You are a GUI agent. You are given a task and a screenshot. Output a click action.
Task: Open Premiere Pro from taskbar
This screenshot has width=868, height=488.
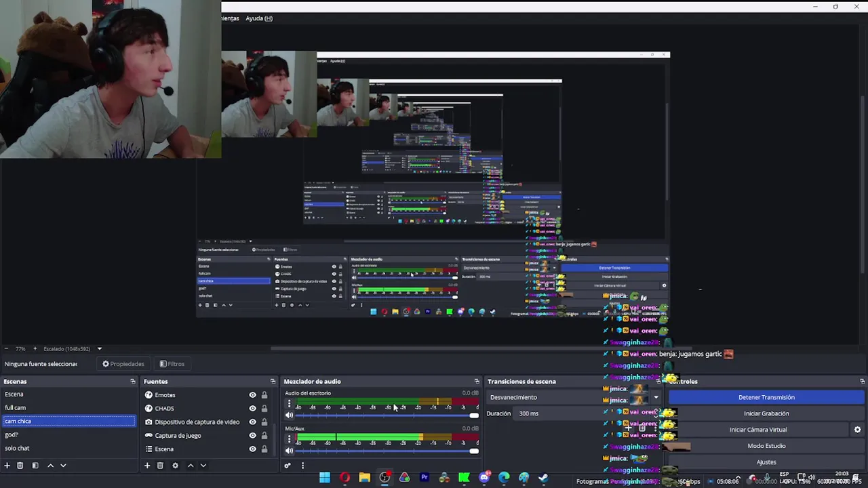click(425, 478)
